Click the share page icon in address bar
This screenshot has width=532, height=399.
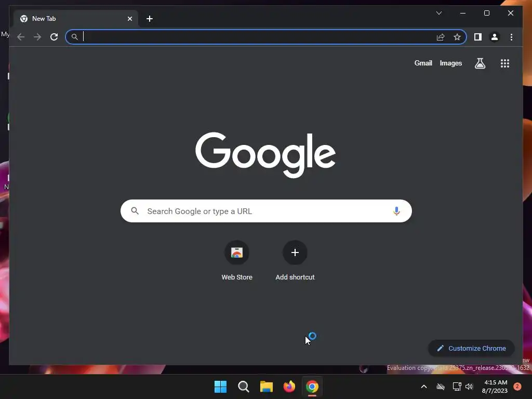click(441, 37)
